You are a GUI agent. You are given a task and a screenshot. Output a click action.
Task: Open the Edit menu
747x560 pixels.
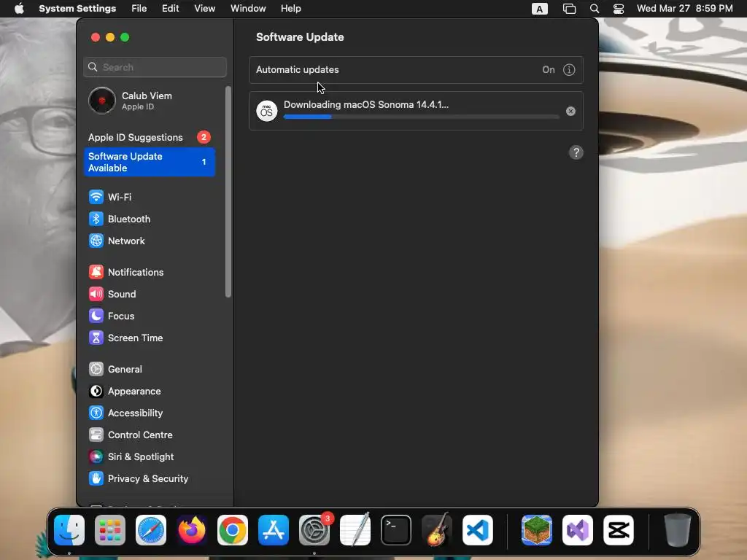click(171, 9)
